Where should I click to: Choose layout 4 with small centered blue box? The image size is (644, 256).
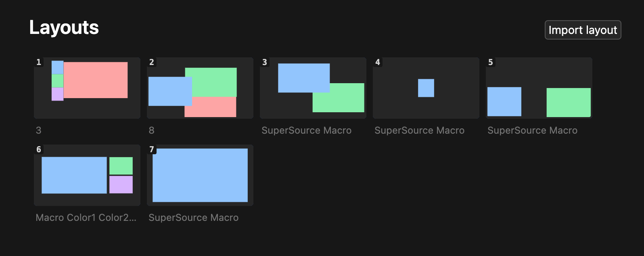426,88
